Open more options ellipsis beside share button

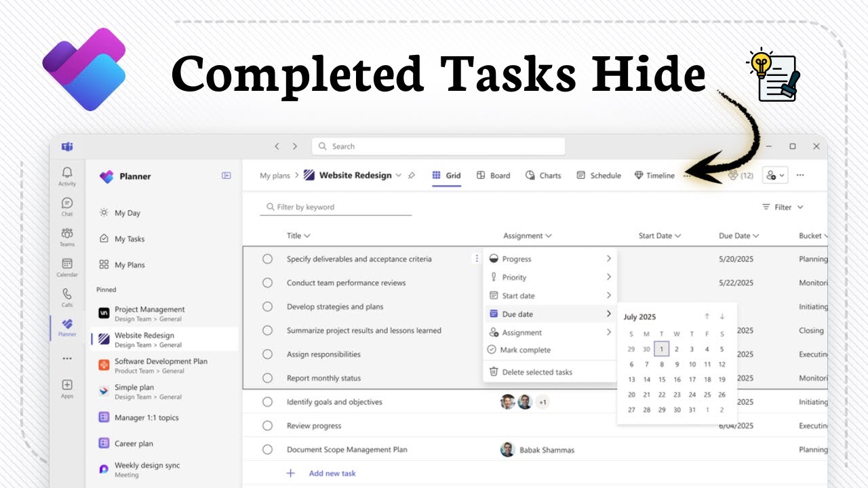coord(800,176)
